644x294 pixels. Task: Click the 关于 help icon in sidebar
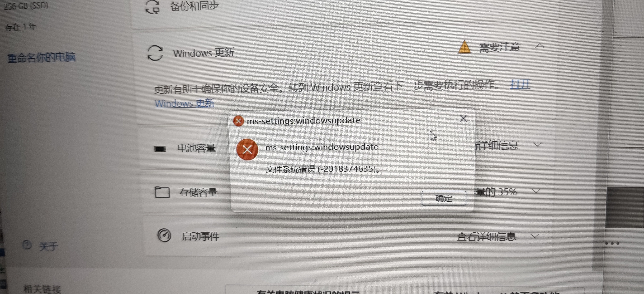[27, 245]
